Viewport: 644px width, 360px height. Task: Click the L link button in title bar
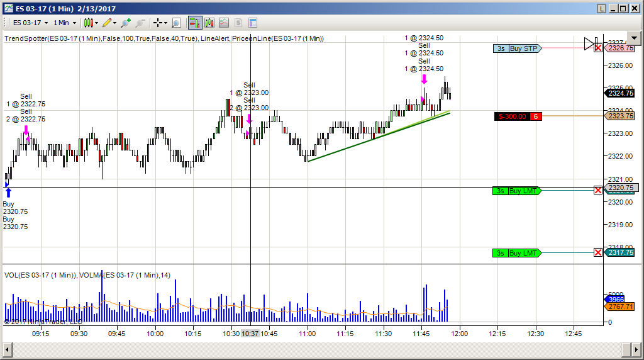[602, 9]
